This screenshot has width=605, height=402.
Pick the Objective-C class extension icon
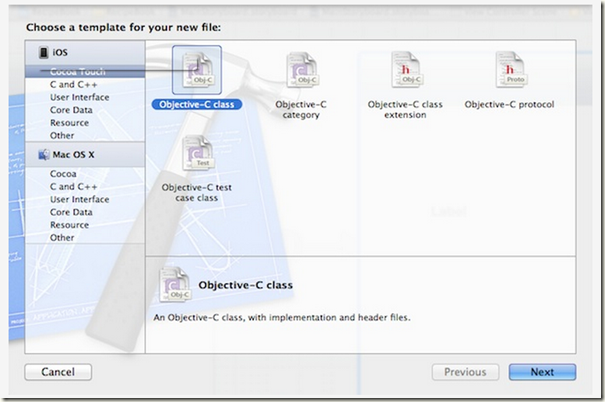coord(406,70)
